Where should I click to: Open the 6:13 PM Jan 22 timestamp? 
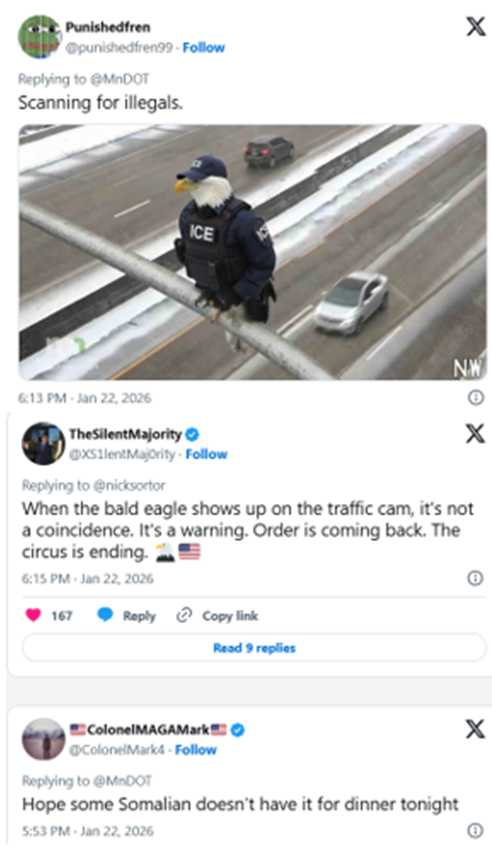tap(85, 398)
